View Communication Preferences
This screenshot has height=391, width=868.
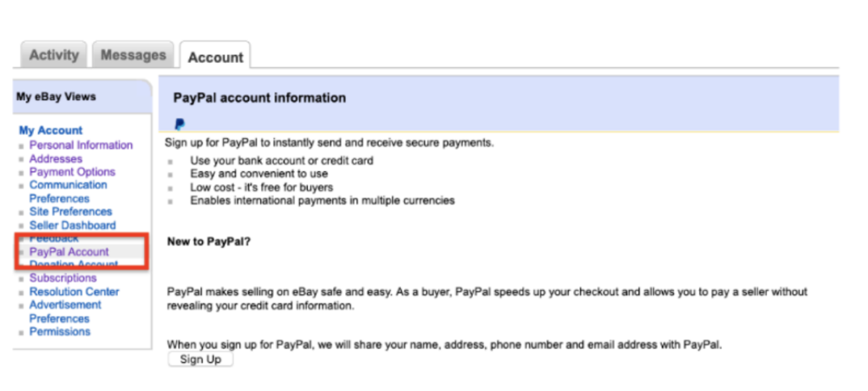coord(68,191)
